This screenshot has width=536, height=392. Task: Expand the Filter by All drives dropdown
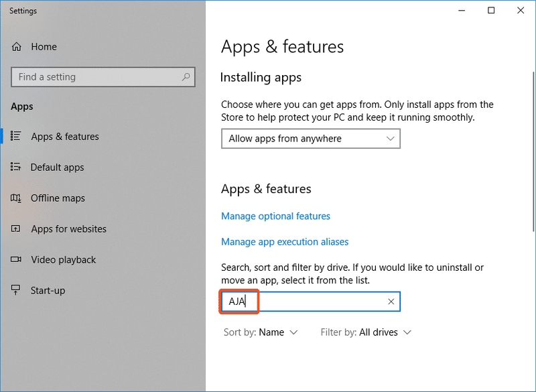pos(366,332)
